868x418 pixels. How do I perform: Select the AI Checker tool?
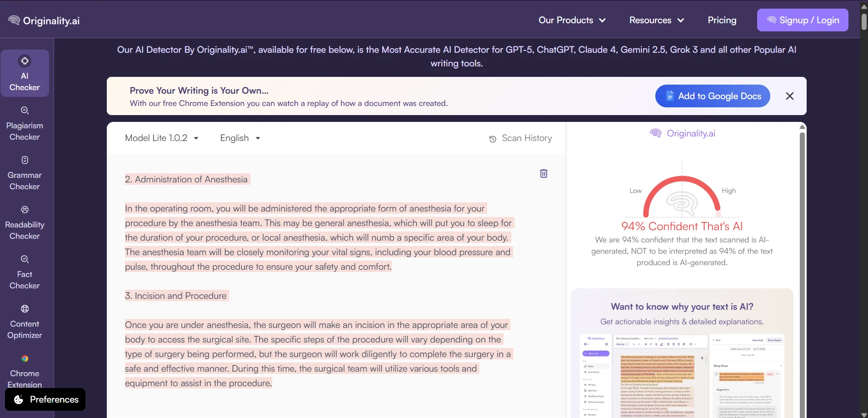pos(25,73)
